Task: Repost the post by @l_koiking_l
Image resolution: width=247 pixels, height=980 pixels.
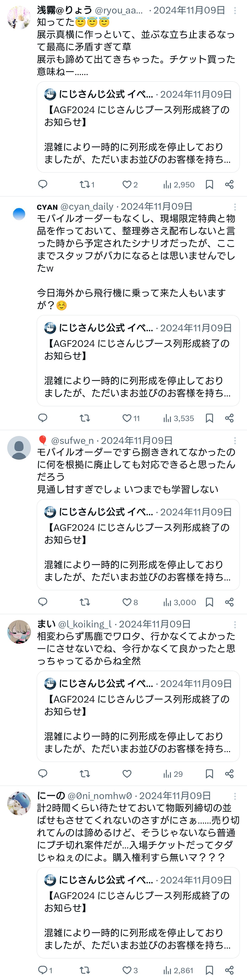Action: click(85, 773)
